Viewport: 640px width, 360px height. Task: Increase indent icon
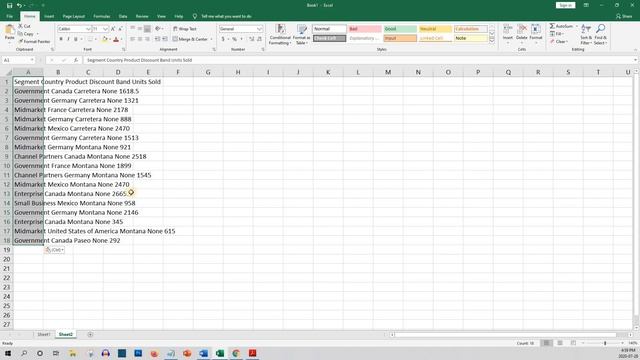165,39
